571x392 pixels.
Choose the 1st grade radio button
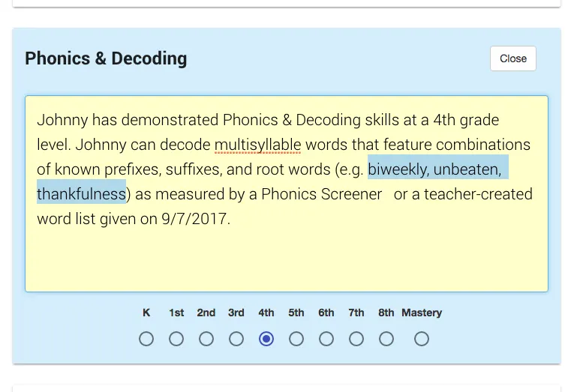click(x=176, y=339)
